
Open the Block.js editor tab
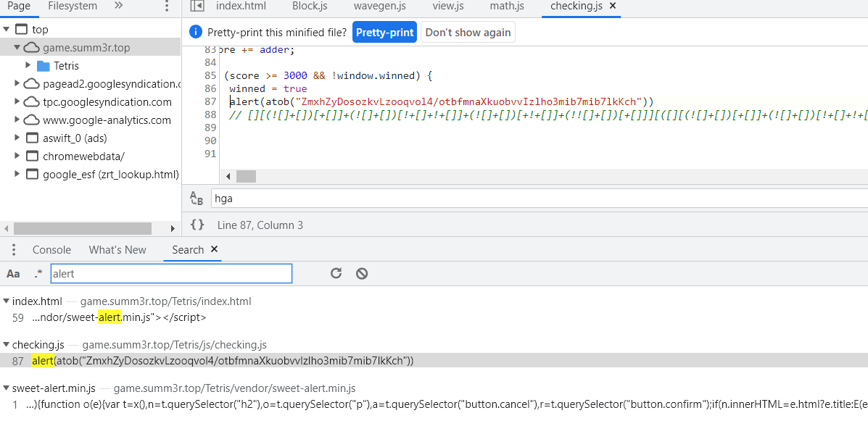[x=310, y=6]
